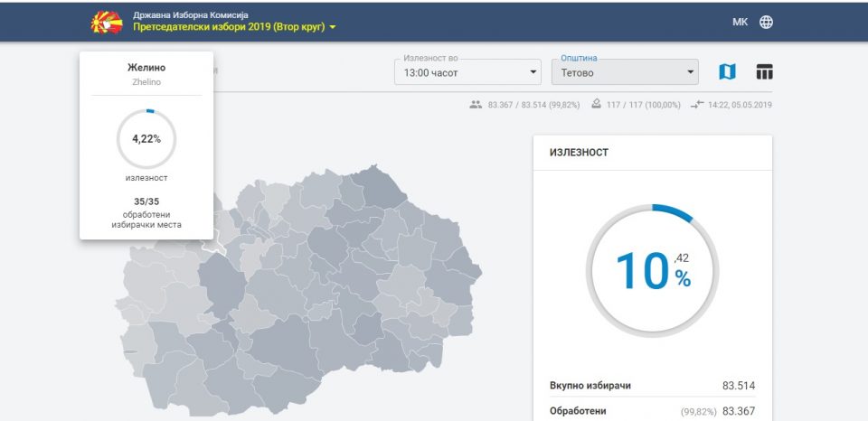Click the 35/35 processed stations text
This screenshot has height=421, width=868.
(x=146, y=201)
